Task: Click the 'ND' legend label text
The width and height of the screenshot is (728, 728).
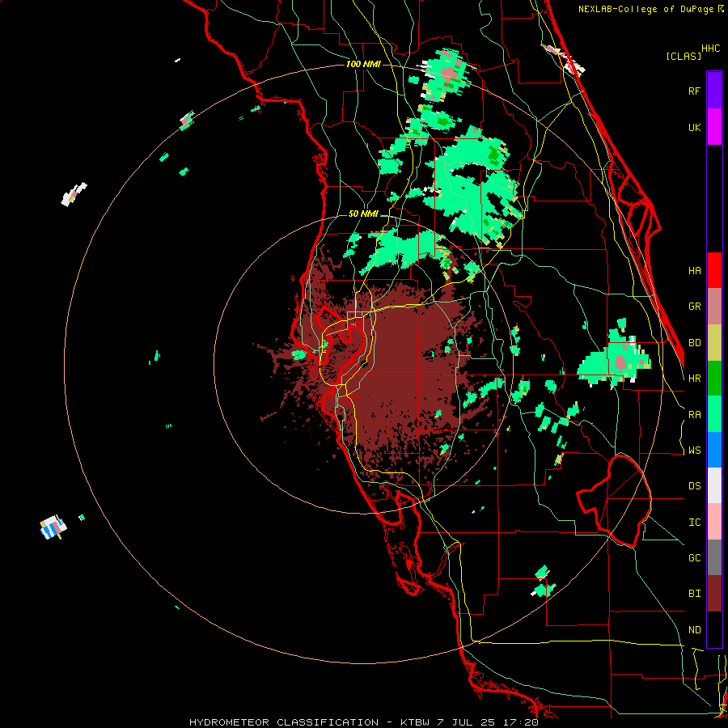Action: click(694, 630)
